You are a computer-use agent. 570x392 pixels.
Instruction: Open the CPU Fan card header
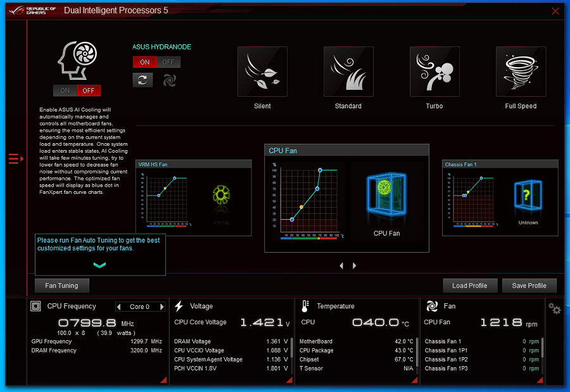(346, 151)
